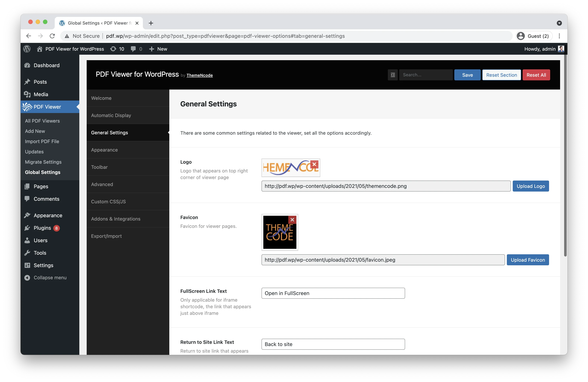Viewport: 588px width, 382px height.
Task: Open the Export/Import tab
Action: pyautogui.click(x=106, y=236)
